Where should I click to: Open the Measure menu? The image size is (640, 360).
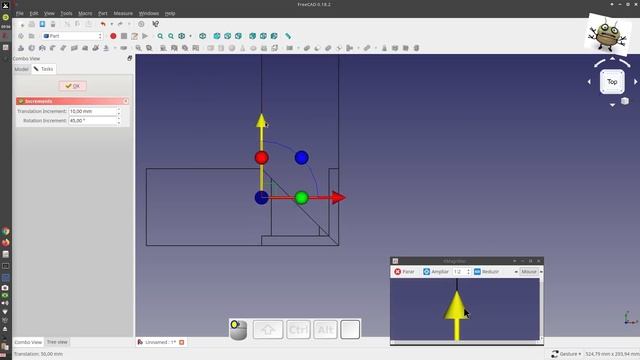point(123,13)
